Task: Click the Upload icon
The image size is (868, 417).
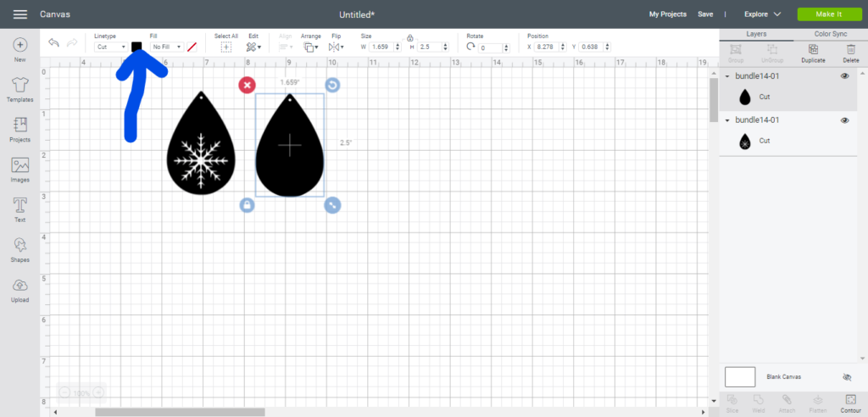Action: tap(19, 289)
